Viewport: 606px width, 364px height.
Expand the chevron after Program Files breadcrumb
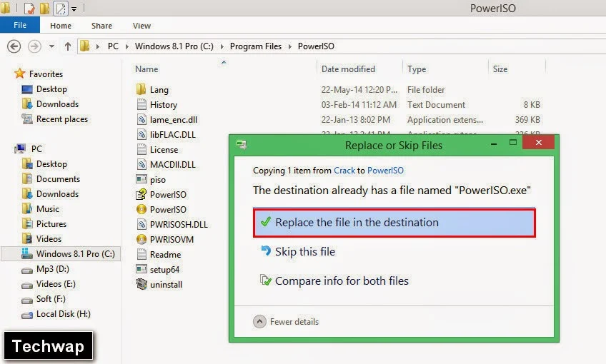pos(290,46)
